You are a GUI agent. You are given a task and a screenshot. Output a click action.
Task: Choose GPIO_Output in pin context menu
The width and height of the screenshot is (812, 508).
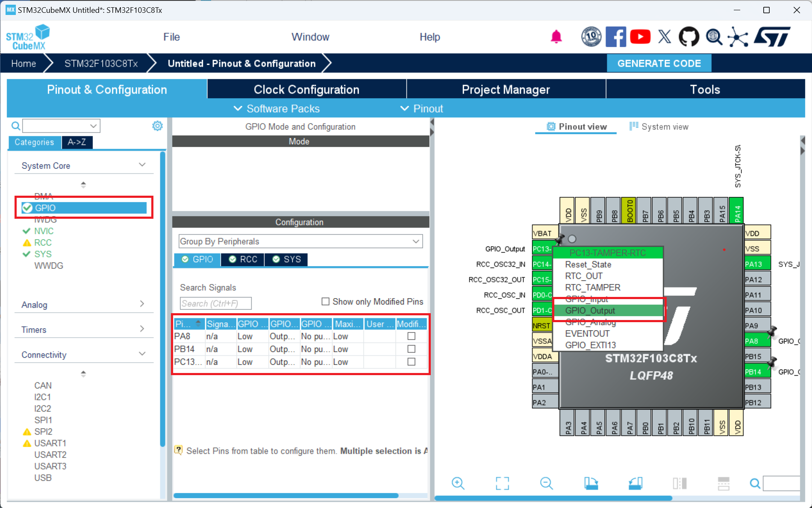608,311
